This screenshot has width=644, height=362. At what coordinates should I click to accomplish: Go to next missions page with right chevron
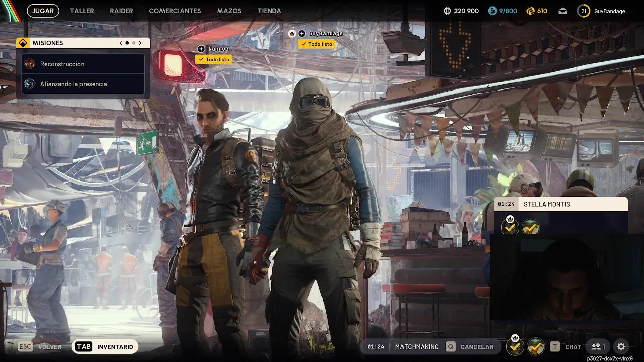click(140, 43)
